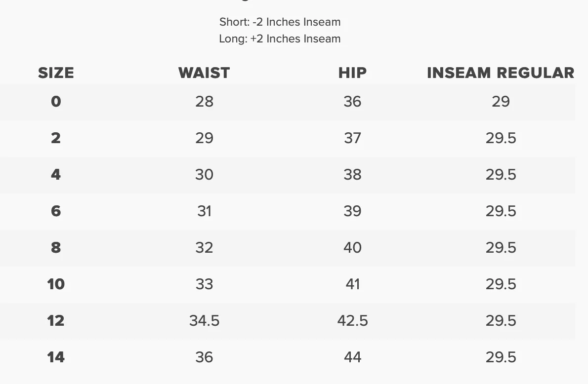Viewport: 588px width, 384px height.
Task: Select the Long: +2 Inches Inseam text
Action: (280, 39)
